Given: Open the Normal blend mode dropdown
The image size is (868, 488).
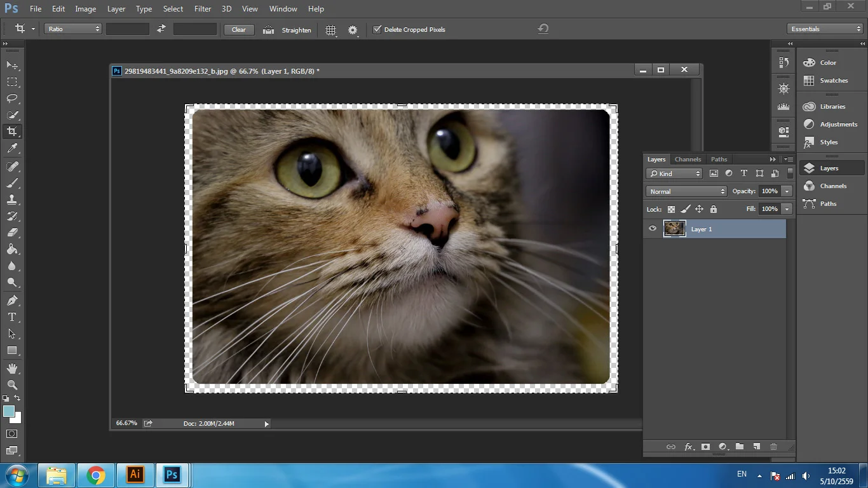Looking at the screenshot, I should (686, 191).
